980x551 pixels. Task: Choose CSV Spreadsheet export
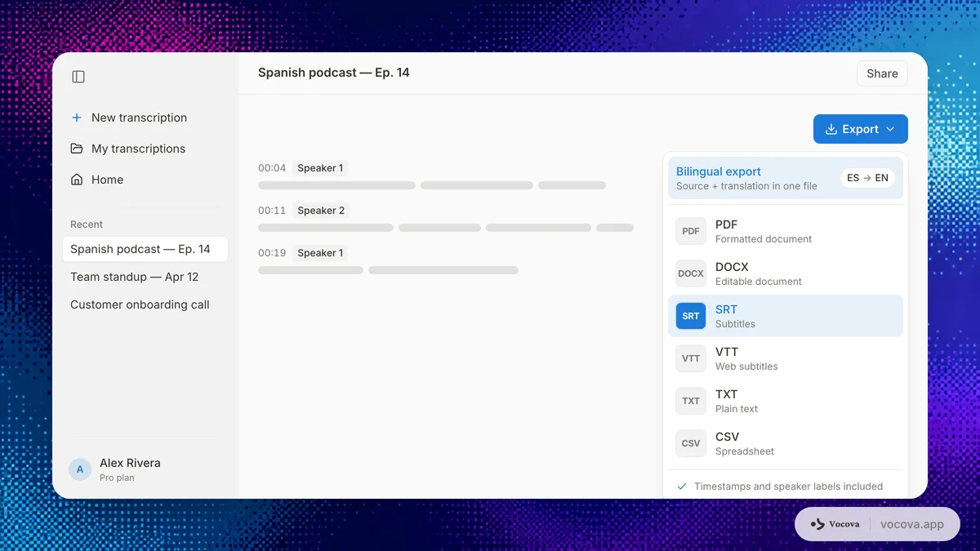[x=786, y=443]
